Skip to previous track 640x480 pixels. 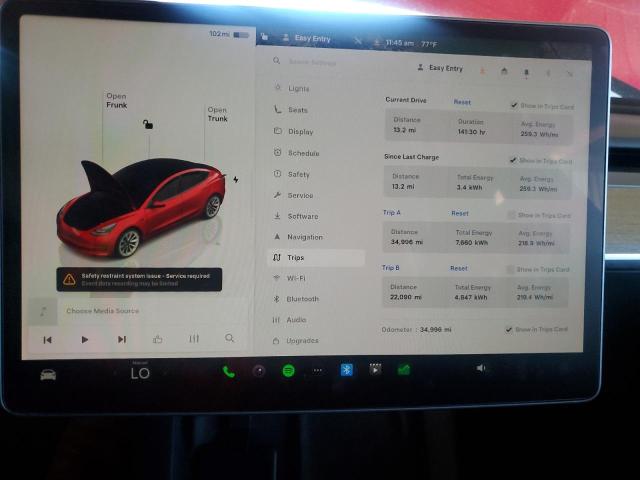47,340
